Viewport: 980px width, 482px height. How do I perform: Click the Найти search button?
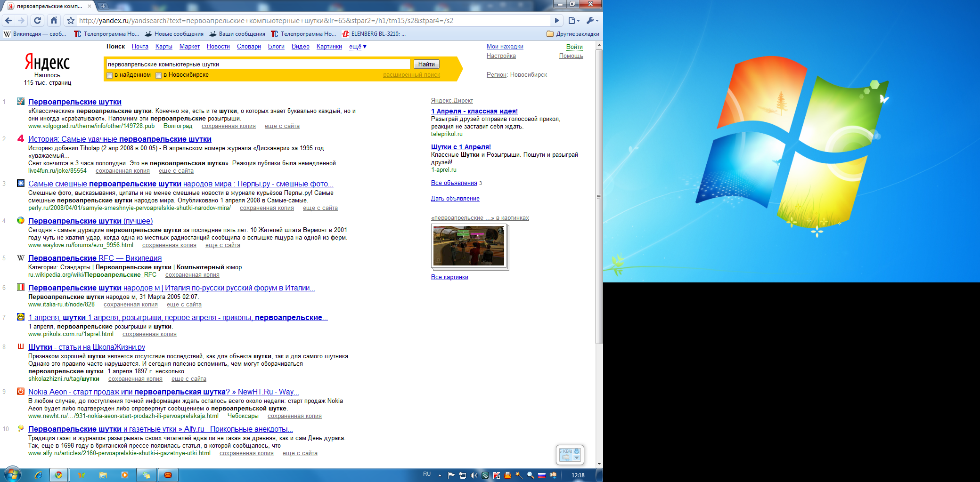(x=426, y=64)
